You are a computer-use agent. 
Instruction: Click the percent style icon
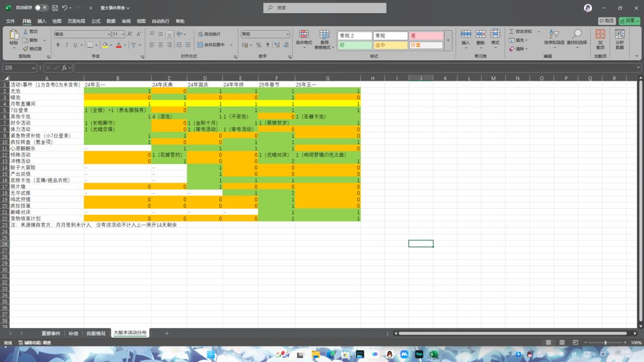[x=258, y=45]
